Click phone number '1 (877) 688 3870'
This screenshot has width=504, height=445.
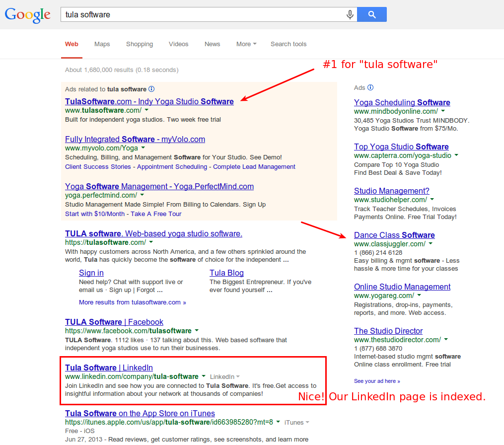click(x=378, y=349)
